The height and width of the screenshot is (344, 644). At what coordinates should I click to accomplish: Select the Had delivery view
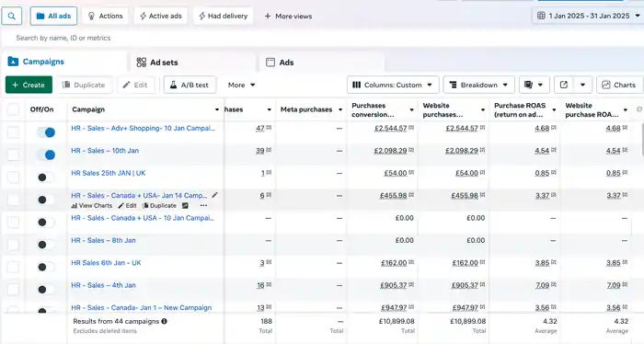tap(223, 16)
